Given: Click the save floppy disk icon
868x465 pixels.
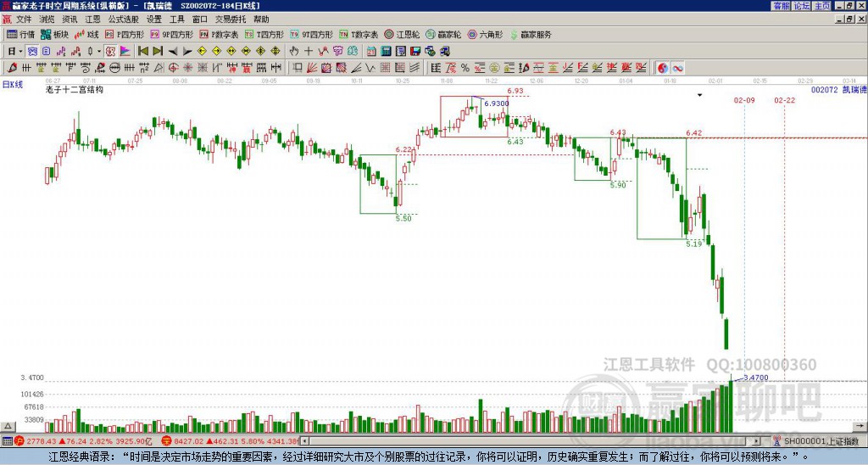Looking at the screenshot, I should pyautogui.click(x=415, y=52).
